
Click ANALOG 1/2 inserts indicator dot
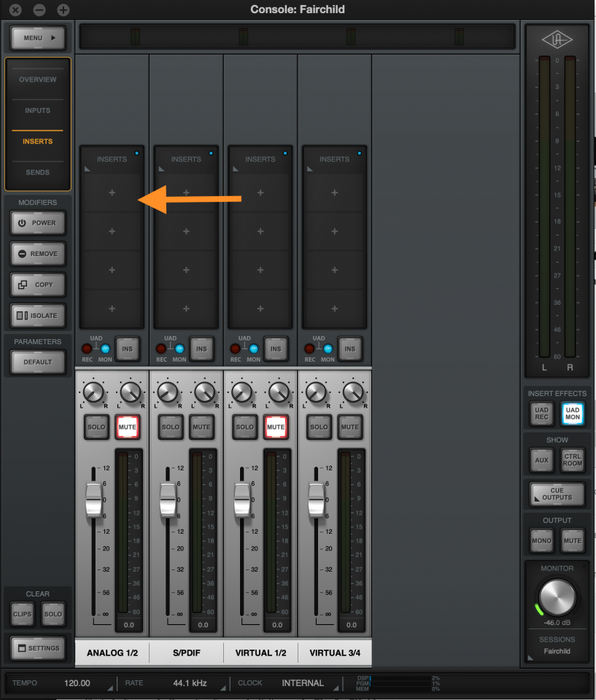[x=136, y=153]
